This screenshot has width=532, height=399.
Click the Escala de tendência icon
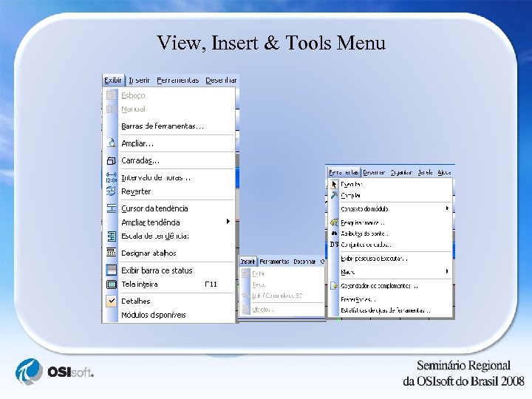coord(112,236)
